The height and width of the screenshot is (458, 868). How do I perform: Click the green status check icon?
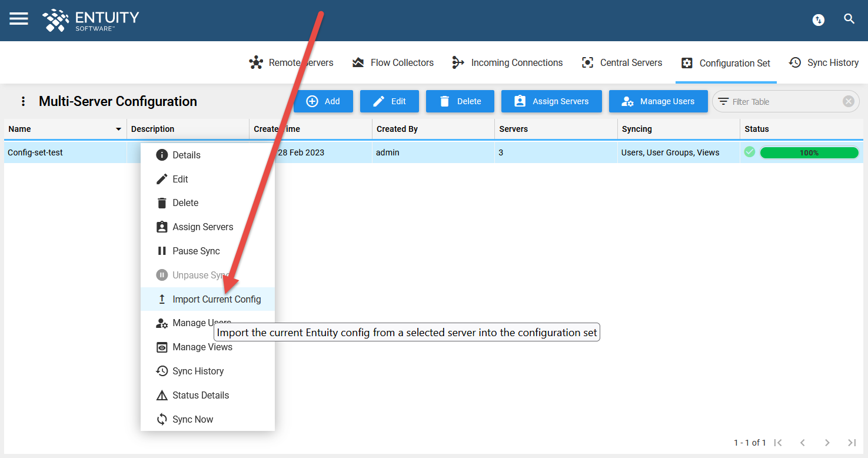coord(750,152)
